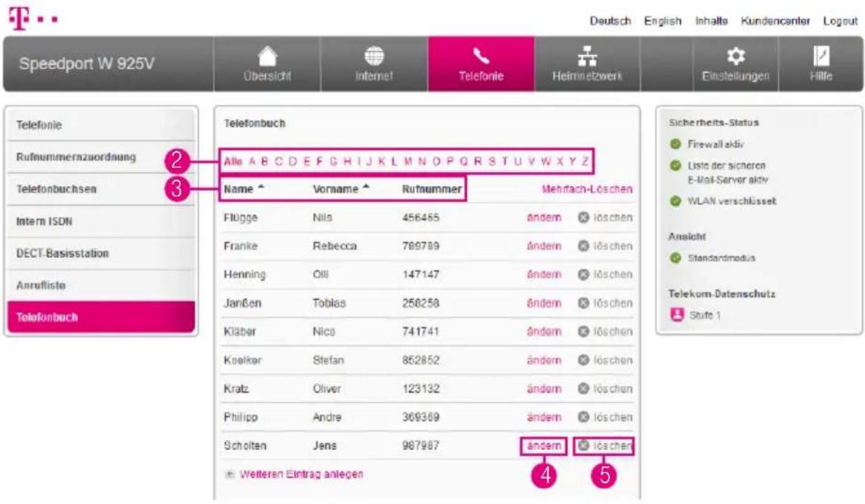Open the Internet globe tab
Screen dimensions: 865x504
pos(374,64)
